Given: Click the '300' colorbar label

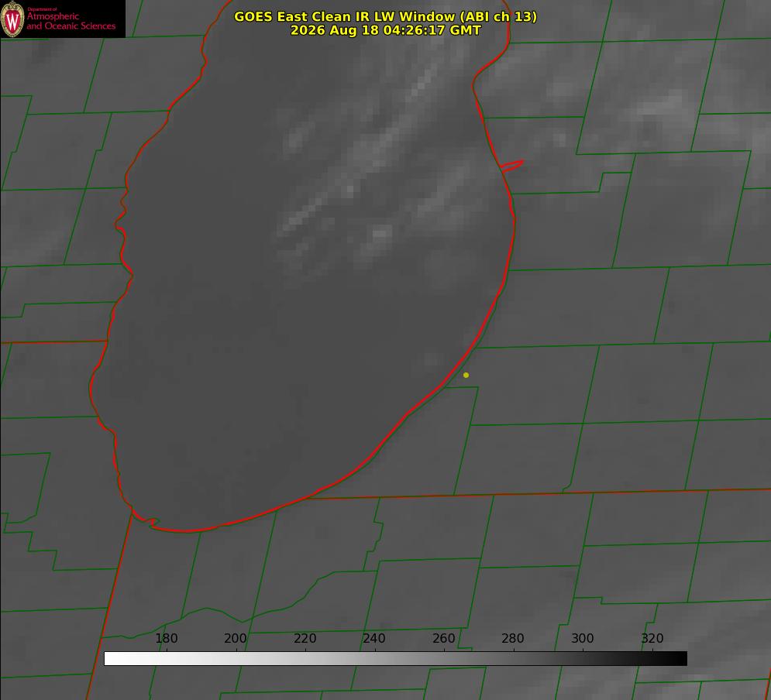Looking at the screenshot, I should (583, 638).
